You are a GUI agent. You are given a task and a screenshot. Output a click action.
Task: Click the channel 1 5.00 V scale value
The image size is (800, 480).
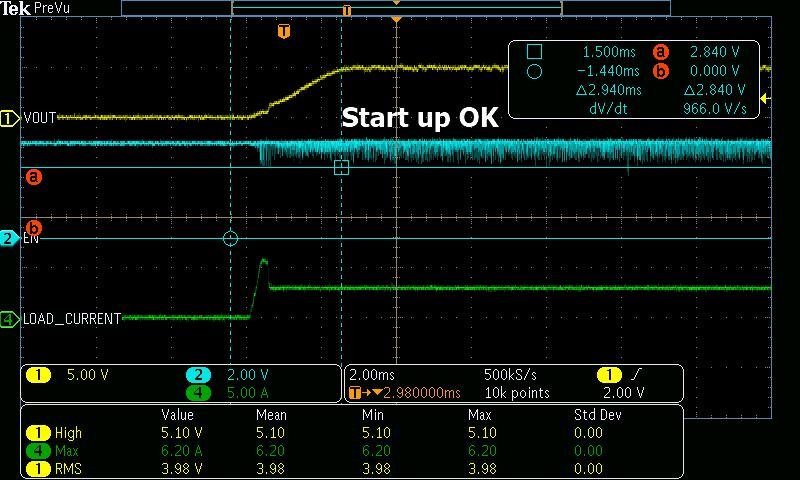(88, 375)
